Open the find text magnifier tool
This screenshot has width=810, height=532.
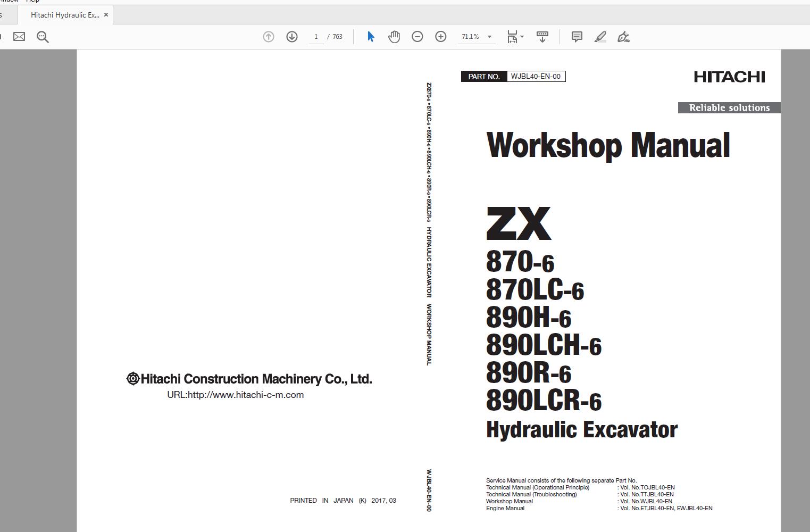(x=43, y=37)
